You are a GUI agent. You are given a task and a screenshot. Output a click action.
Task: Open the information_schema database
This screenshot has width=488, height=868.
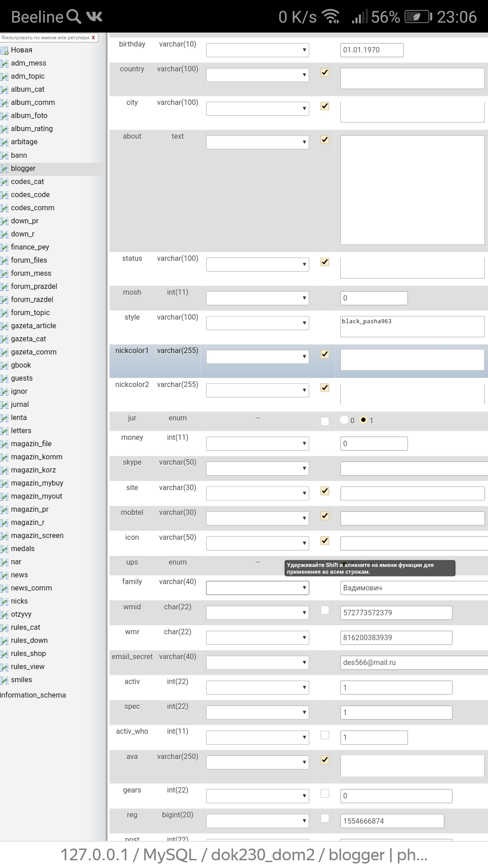[x=33, y=695]
